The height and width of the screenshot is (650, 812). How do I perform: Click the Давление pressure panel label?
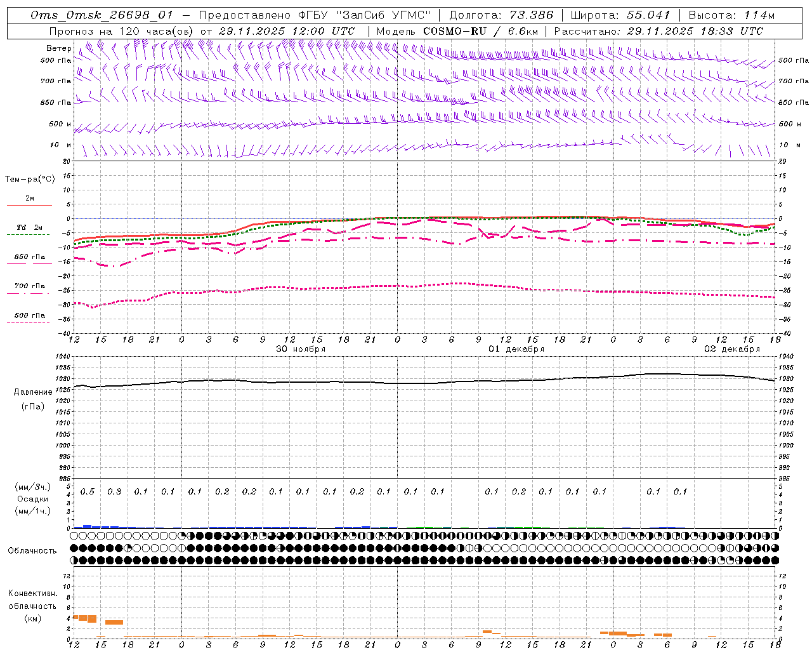tap(33, 392)
